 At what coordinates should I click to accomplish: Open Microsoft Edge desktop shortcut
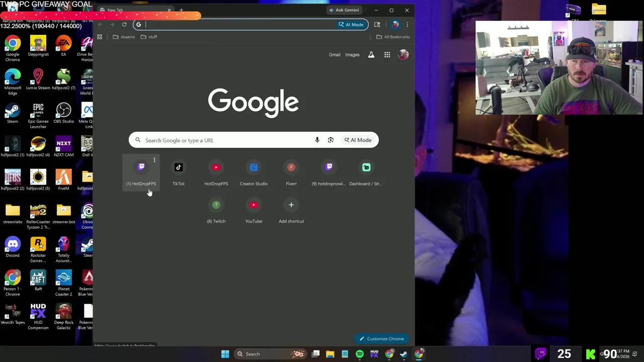(x=13, y=82)
